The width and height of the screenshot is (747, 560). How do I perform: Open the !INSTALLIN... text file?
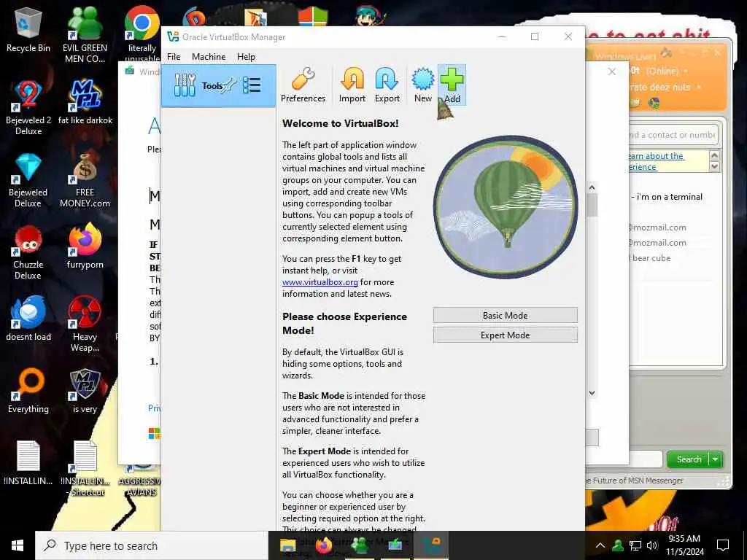coord(28,463)
